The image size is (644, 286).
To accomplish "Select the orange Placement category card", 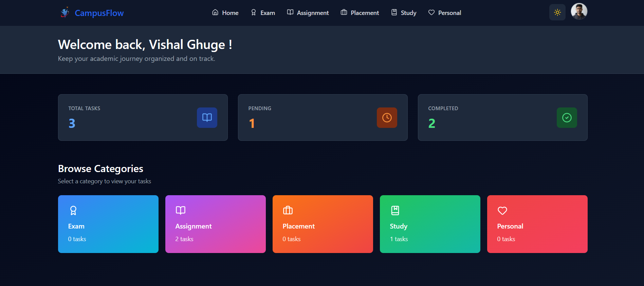I will pos(323,224).
